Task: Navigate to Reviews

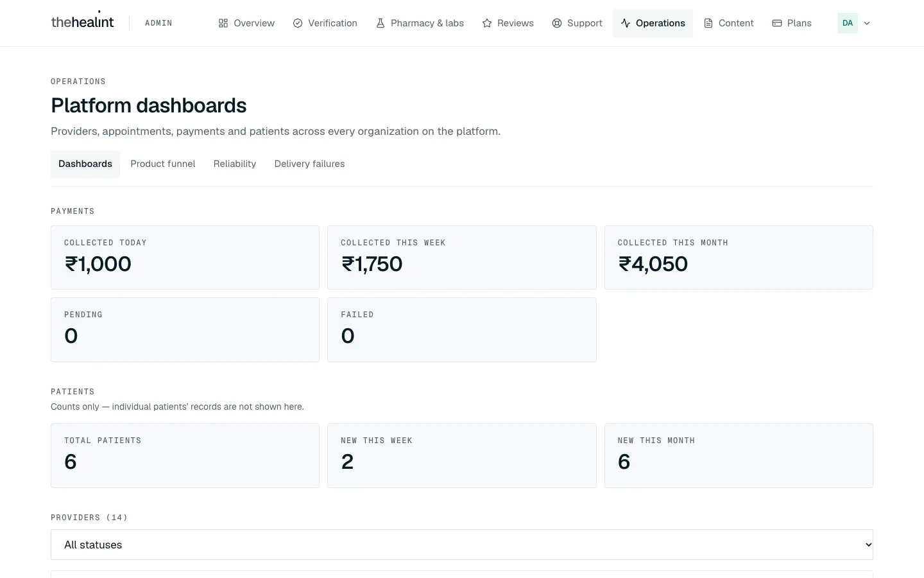Action: coord(508,23)
